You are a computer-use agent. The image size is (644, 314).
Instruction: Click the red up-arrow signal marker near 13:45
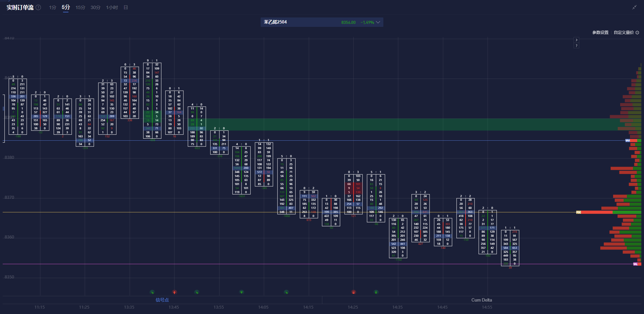coord(174,292)
